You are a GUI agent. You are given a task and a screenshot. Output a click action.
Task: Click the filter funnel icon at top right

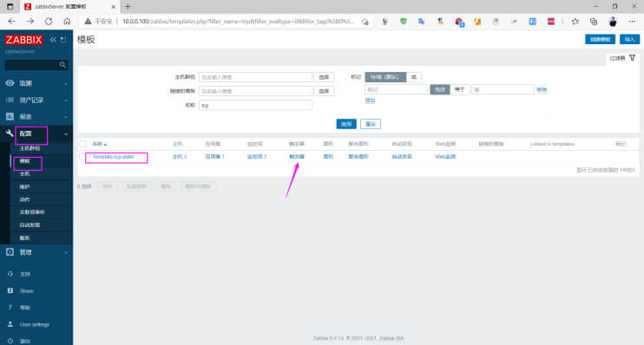coord(633,58)
